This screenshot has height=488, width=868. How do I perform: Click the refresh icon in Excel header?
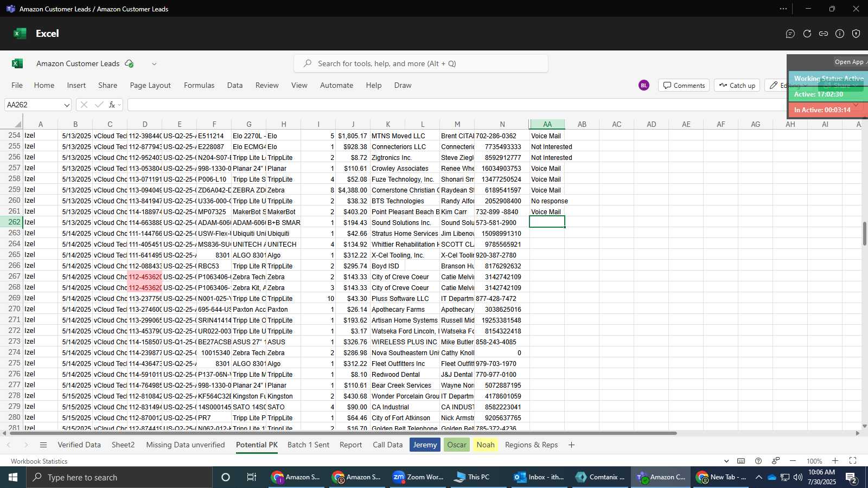click(807, 34)
